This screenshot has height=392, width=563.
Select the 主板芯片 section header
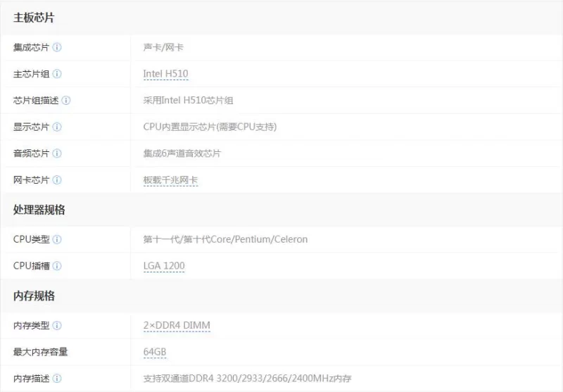(34, 18)
